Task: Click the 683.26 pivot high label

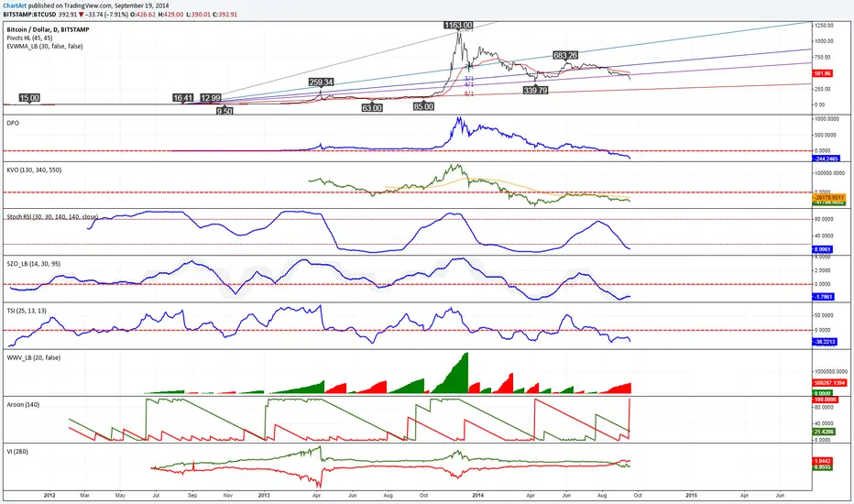Action: [x=565, y=55]
